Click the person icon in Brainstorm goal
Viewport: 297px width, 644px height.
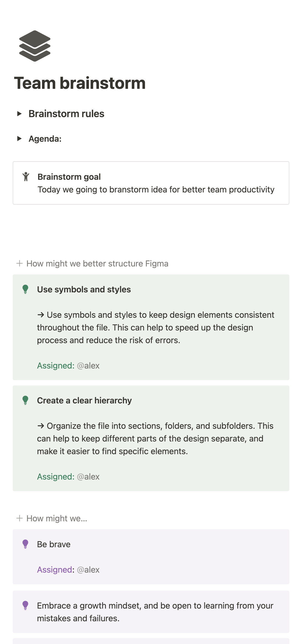tap(26, 177)
